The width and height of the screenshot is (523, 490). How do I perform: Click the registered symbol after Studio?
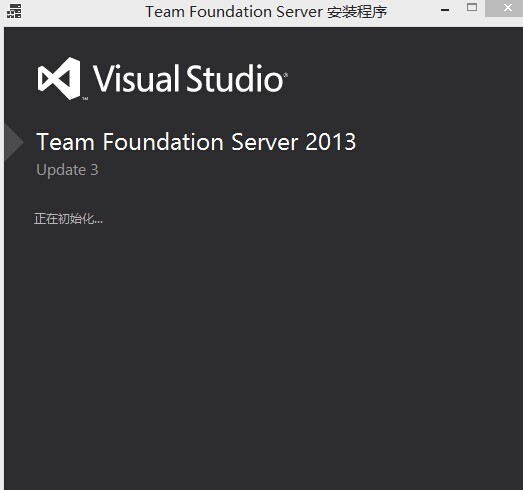[x=285, y=75]
